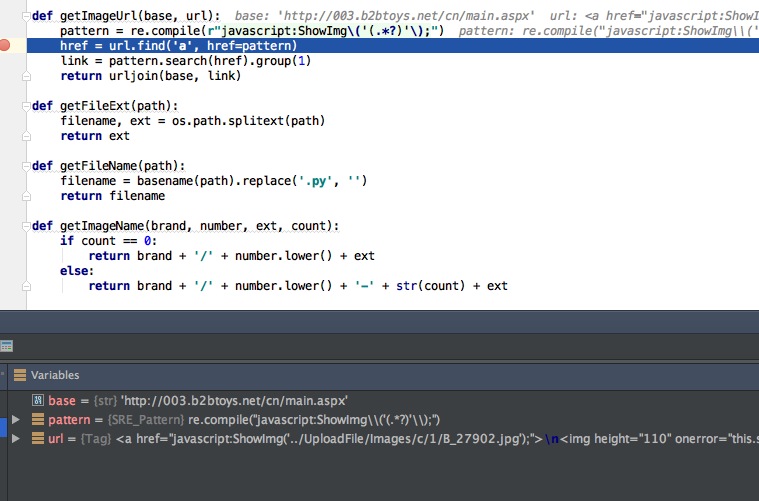The width and height of the screenshot is (759, 501).
Task: Select the url Tag value text
Action: [x=437, y=439]
